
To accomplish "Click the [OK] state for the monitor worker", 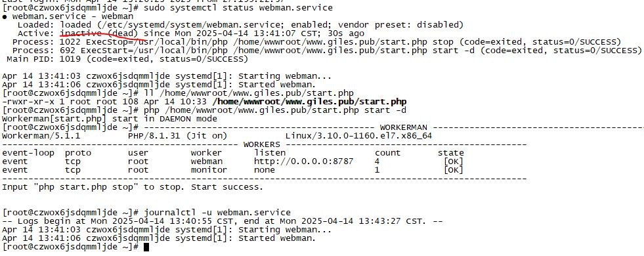I will click(454, 170).
